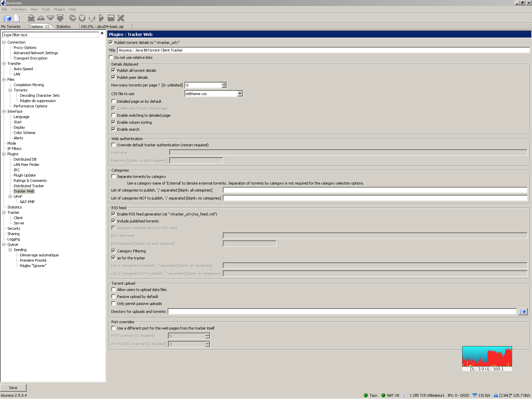
Task: Collapse the Plugins tree node
Action: (x=4, y=154)
